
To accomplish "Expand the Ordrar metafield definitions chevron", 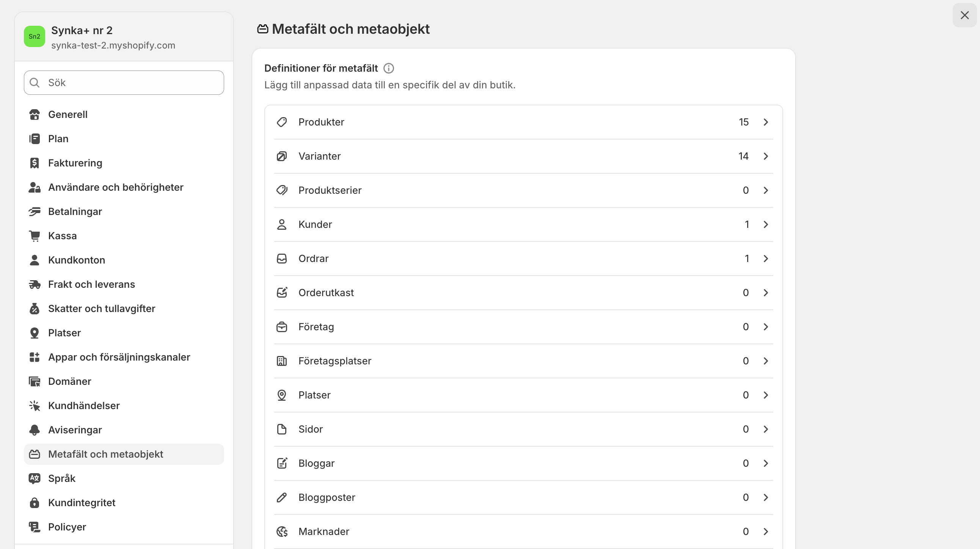I will click(x=766, y=259).
